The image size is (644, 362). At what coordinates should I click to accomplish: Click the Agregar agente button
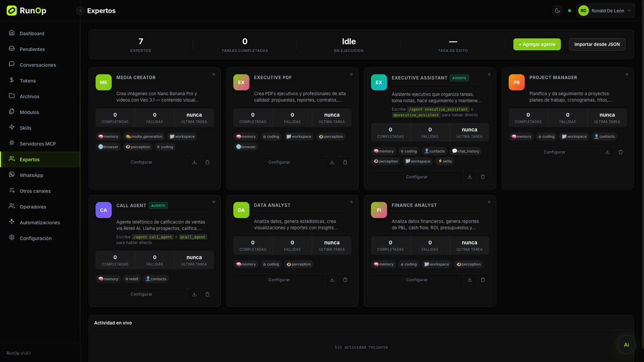point(537,44)
